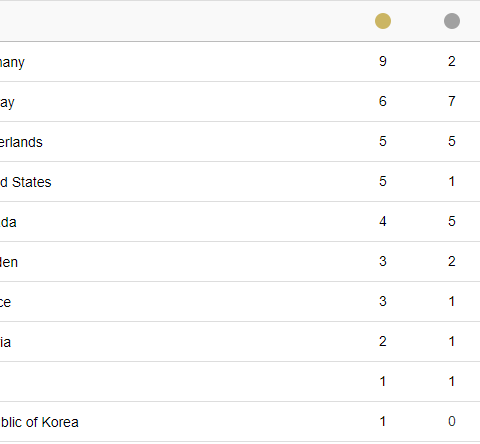This screenshot has height=444, width=480.
Task: Click the silver medal column icon
Action: 452,21
